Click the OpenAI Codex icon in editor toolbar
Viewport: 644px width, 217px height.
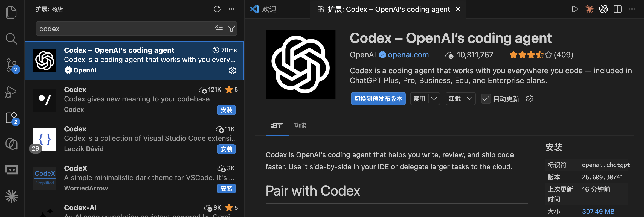tap(604, 9)
